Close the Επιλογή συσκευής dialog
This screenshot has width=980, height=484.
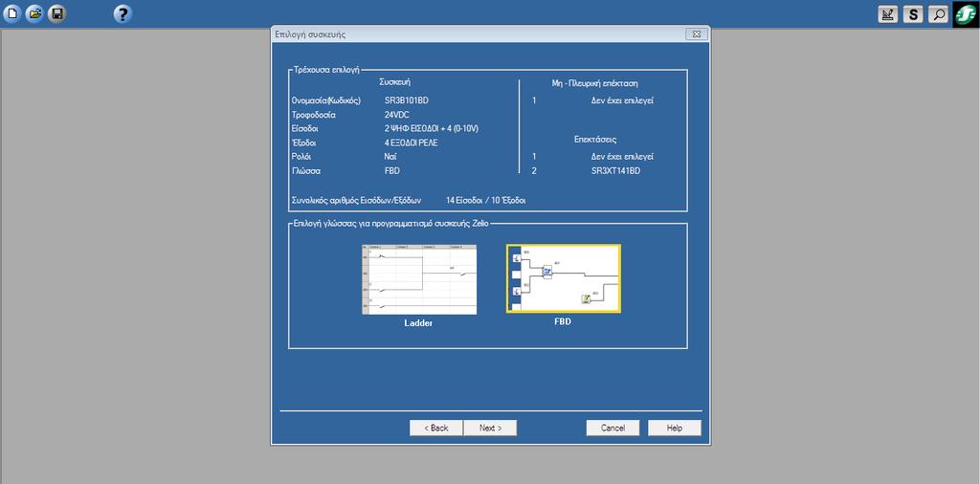click(x=696, y=34)
